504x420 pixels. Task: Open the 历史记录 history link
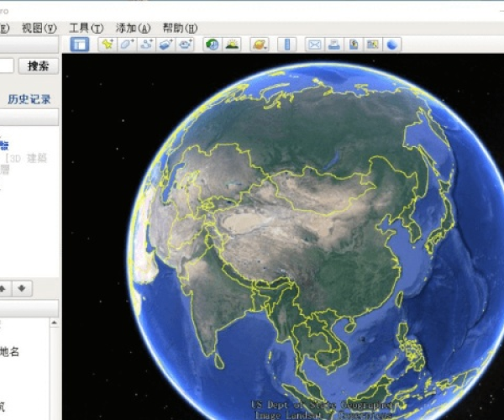(29, 99)
